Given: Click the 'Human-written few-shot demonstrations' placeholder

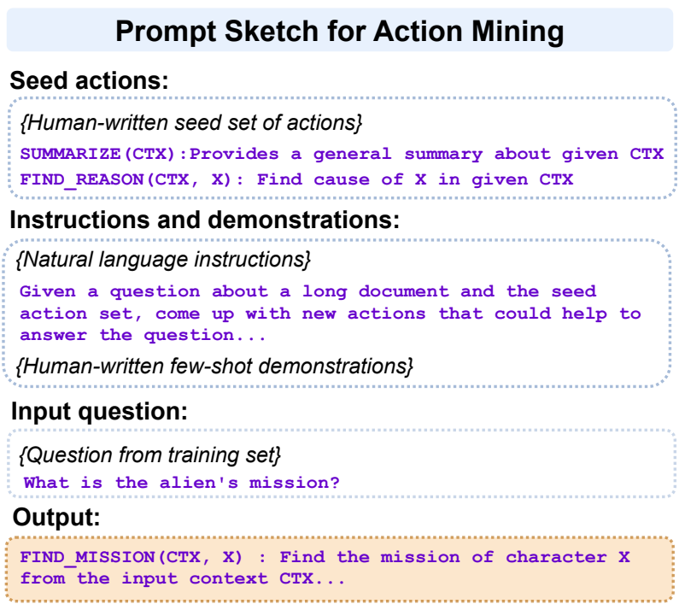Looking at the screenshot, I should point(216,366).
